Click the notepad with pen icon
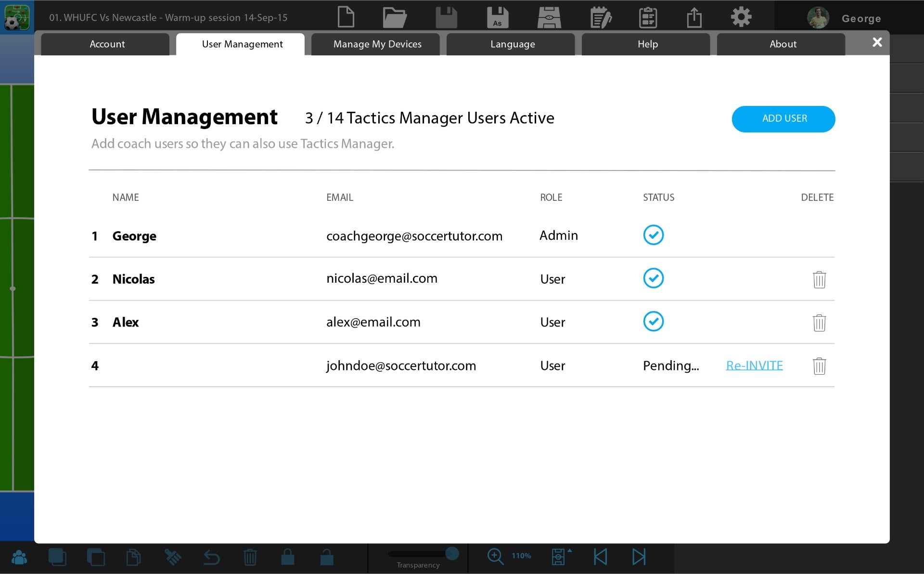This screenshot has height=574, width=924. (x=601, y=17)
